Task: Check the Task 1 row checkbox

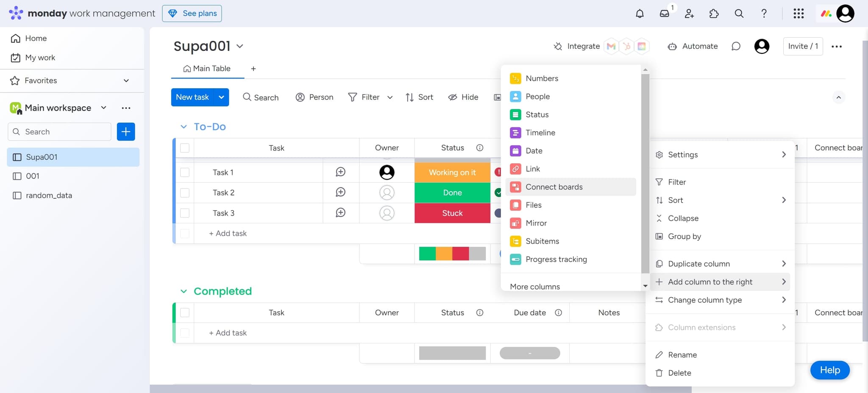Action: pyautogui.click(x=185, y=172)
